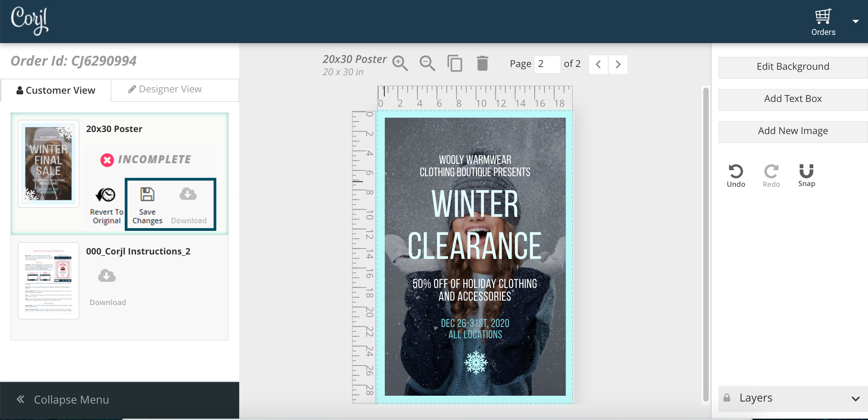Click the Add Text Box button

[x=792, y=99]
